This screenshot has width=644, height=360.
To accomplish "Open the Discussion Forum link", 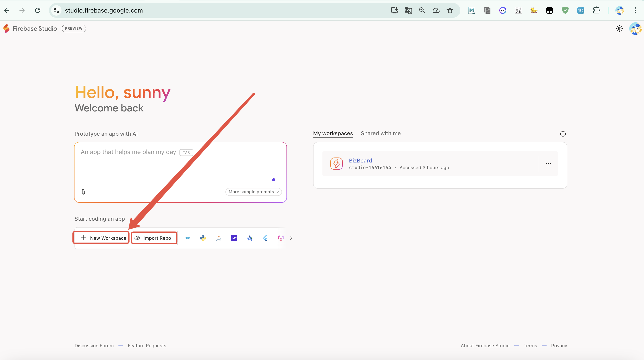I will tap(94, 346).
